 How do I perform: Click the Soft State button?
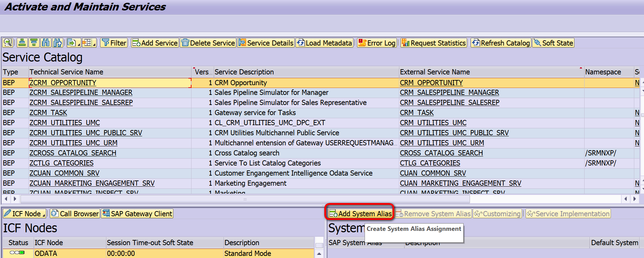(x=553, y=43)
